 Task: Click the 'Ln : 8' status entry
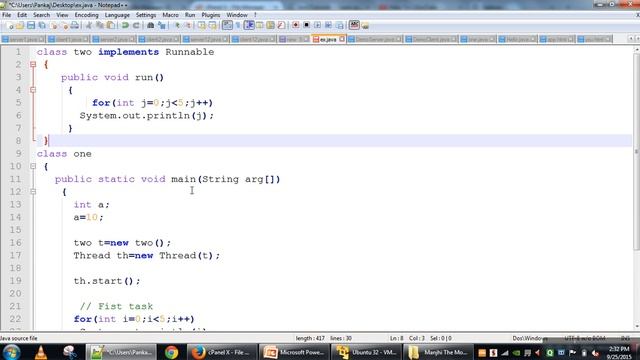[x=396, y=338]
